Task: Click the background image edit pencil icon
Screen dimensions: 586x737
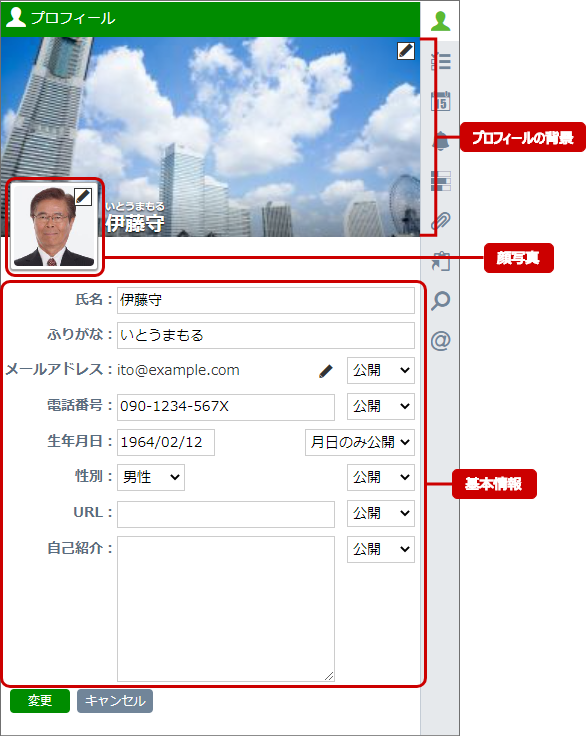Action: [x=406, y=51]
